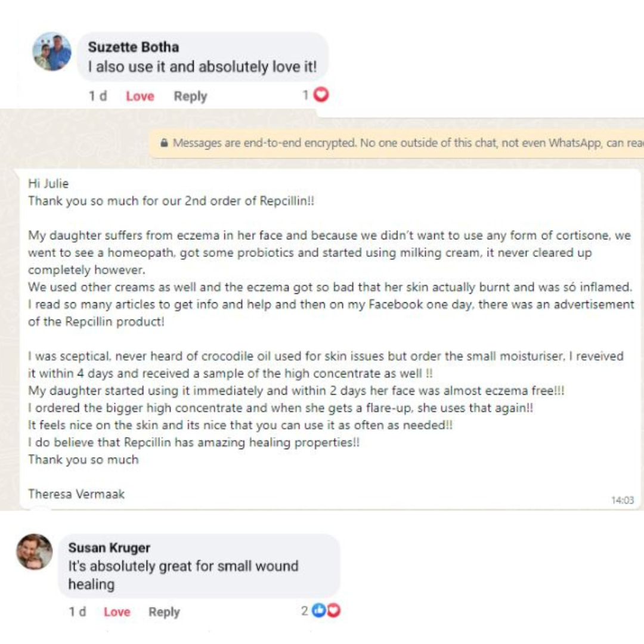Toggle the Love reaction under Susan Kruger's comment
This screenshot has width=644, height=644.
pyautogui.click(x=117, y=612)
